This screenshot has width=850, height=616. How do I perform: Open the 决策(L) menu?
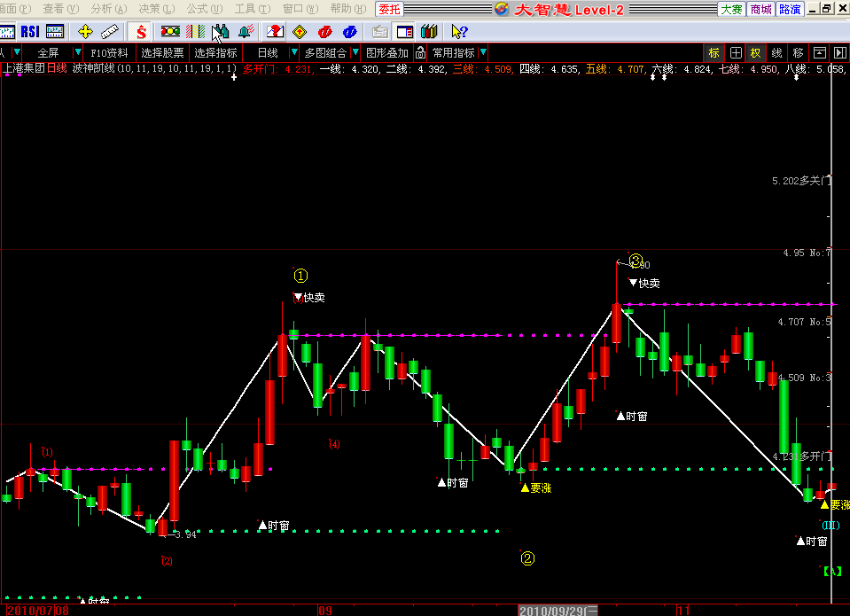click(x=157, y=9)
